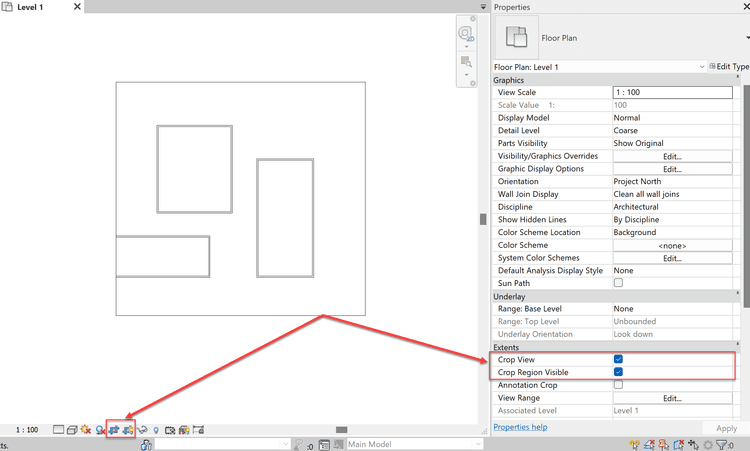750x451 pixels.
Task: Open the Floor Plan: Level 1 dropdown
Action: [x=600, y=67]
